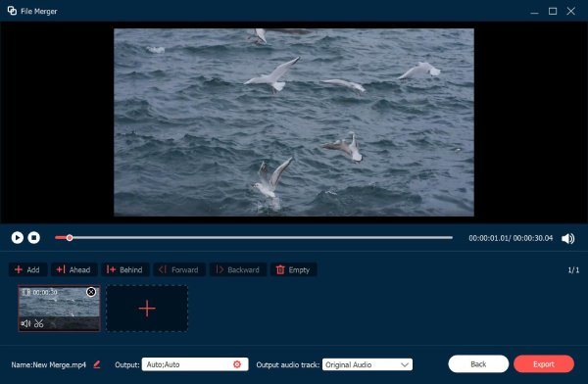Insert a clip with Ahead
The width and height of the screenshot is (588, 384).
click(x=73, y=269)
